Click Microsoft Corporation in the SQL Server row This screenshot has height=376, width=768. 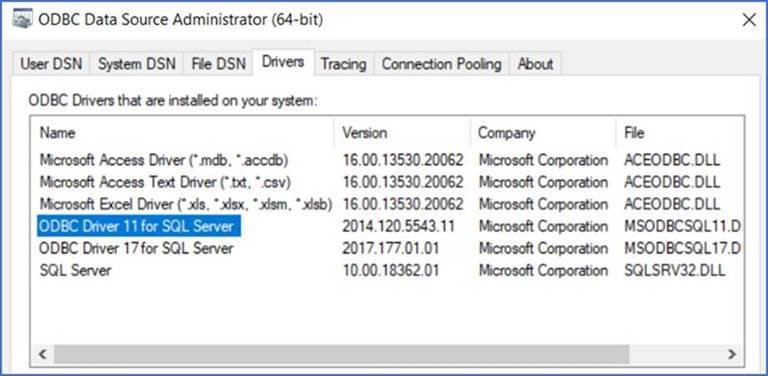[543, 270]
